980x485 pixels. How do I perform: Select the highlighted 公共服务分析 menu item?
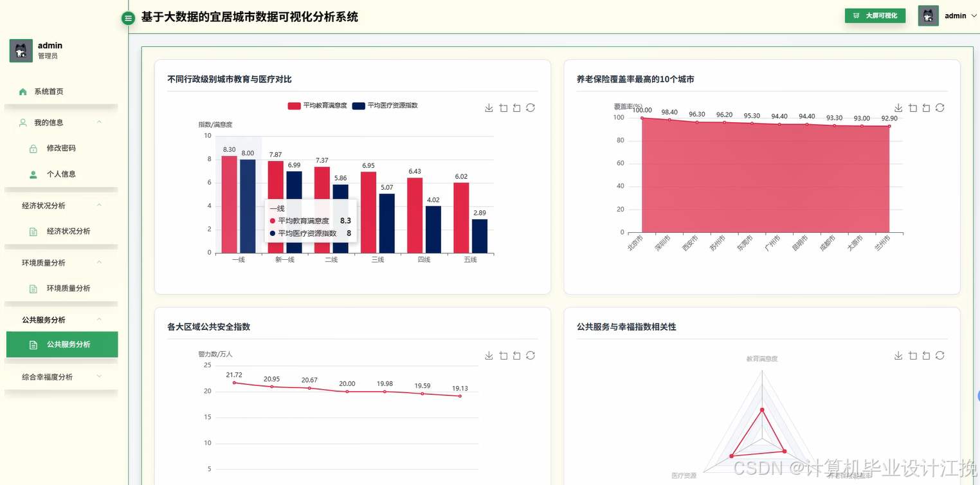[62, 344]
